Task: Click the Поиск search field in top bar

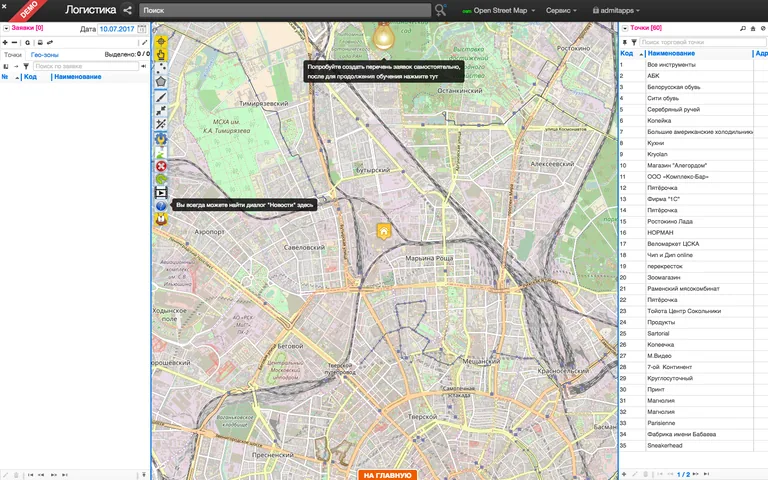Action: pos(285,10)
